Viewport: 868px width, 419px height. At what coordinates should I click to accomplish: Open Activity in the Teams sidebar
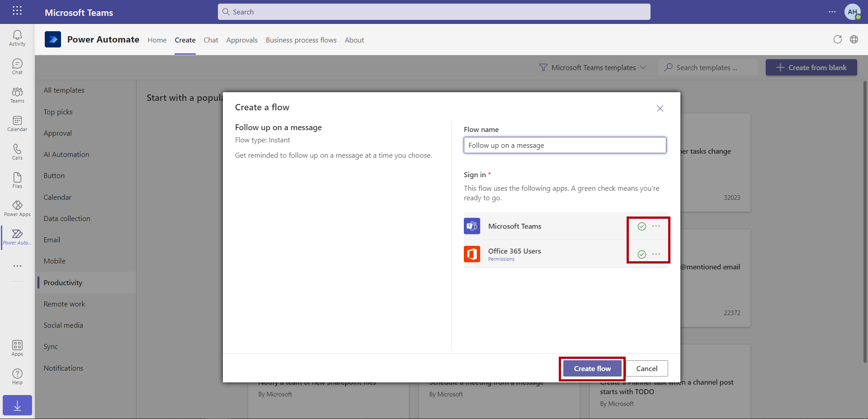[17, 38]
